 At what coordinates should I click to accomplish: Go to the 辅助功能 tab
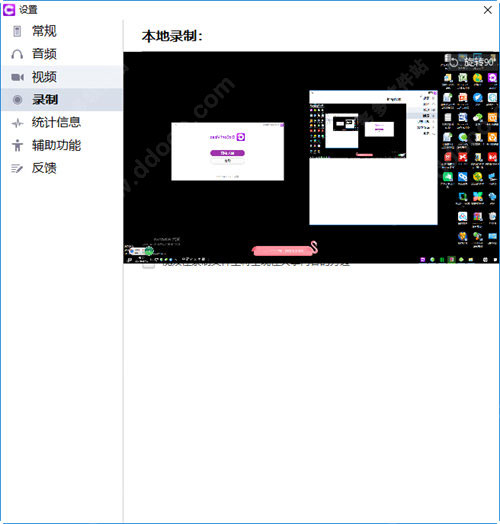tap(56, 145)
